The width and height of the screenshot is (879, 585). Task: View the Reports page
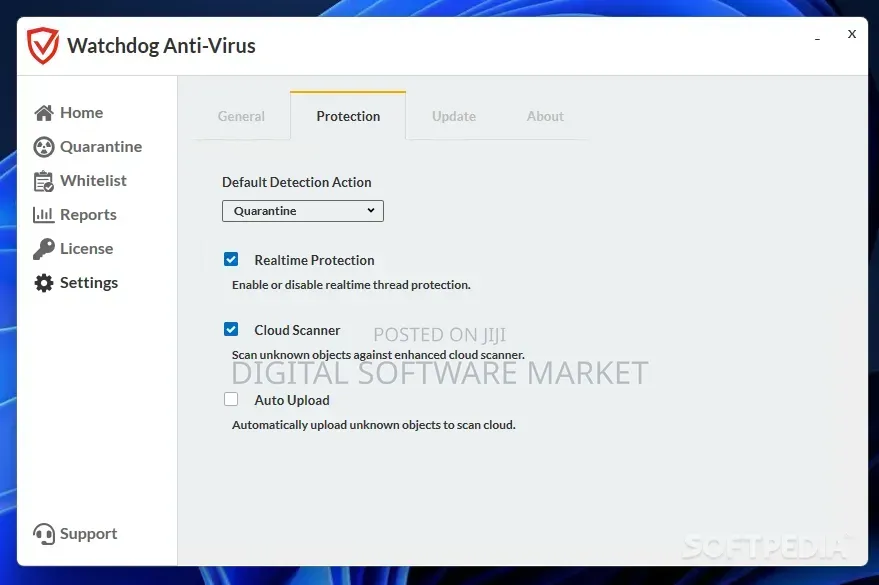click(x=88, y=215)
